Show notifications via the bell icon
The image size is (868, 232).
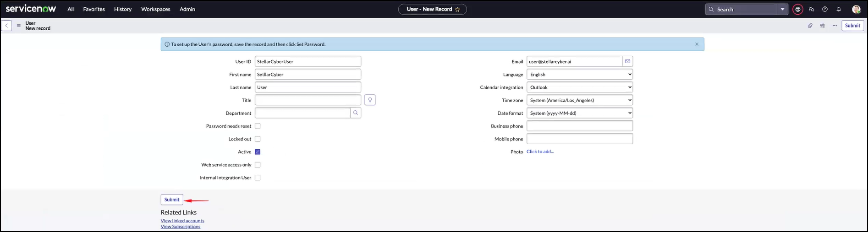(839, 9)
